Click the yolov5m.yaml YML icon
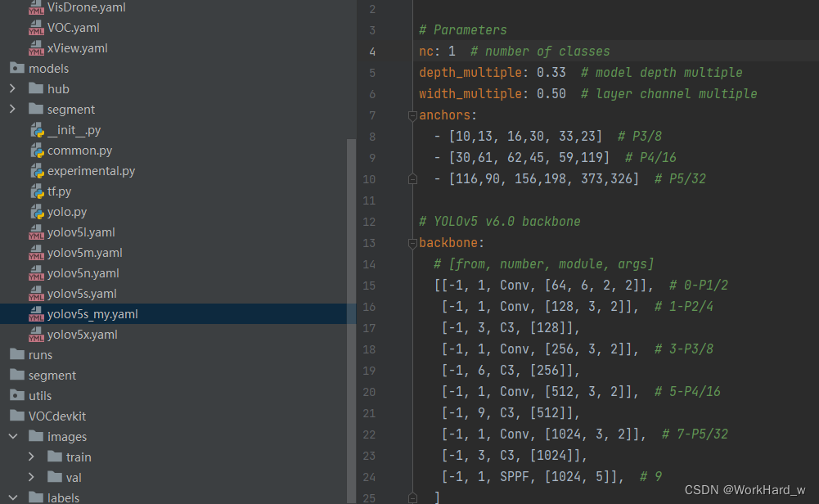 coord(36,253)
